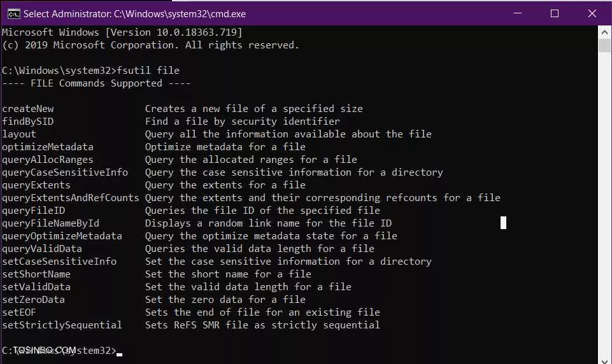Viewport: 612px width, 364px height.
Task: Maximize the command prompt window
Action: coord(554,13)
